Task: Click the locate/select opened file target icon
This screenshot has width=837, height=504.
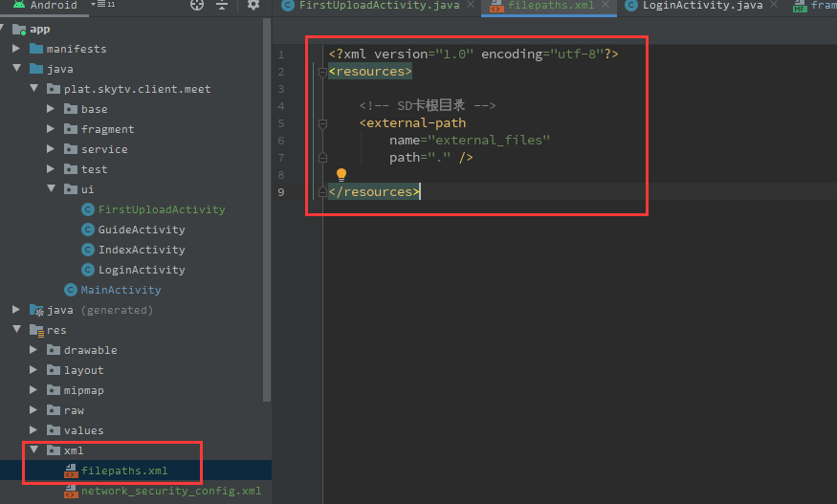Action: tap(197, 5)
